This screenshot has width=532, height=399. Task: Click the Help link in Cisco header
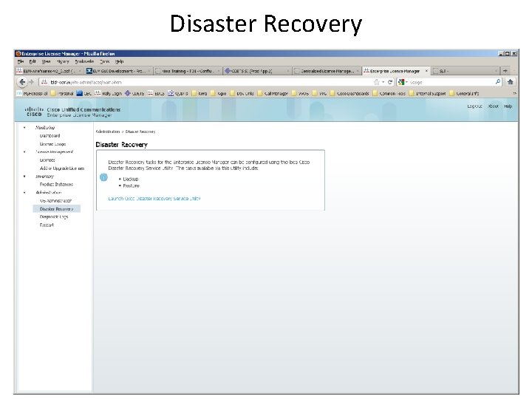point(508,106)
